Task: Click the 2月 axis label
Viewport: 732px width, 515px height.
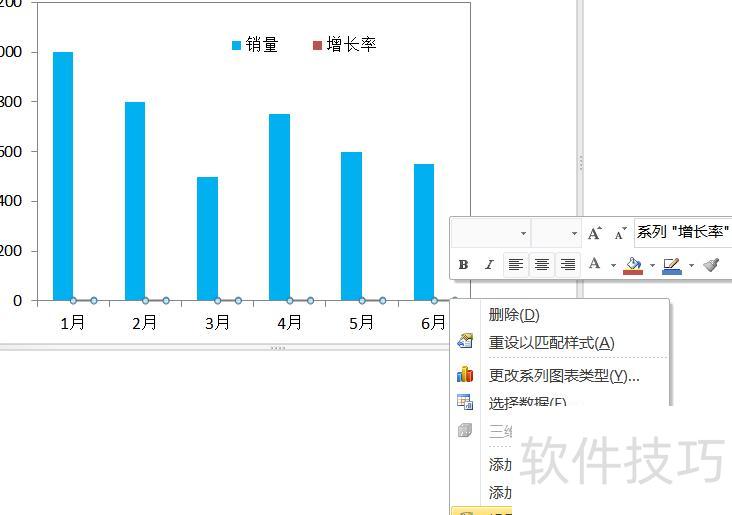Action: click(x=145, y=323)
